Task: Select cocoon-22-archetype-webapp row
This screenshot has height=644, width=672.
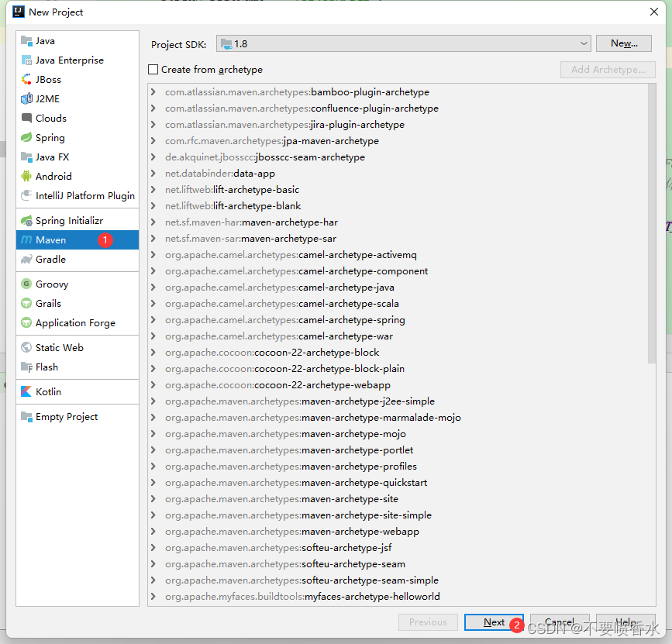Action: coord(398,385)
